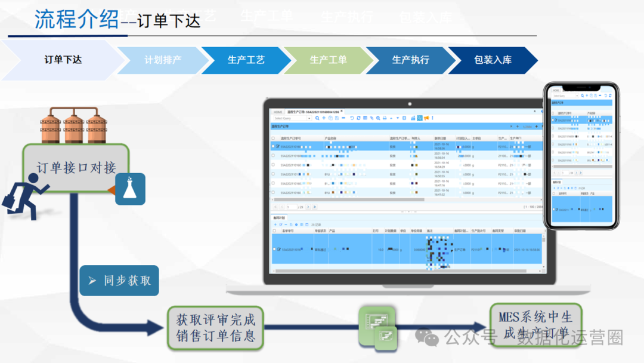Click the plus icon in 备料计划 toolbar

(x=275, y=224)
